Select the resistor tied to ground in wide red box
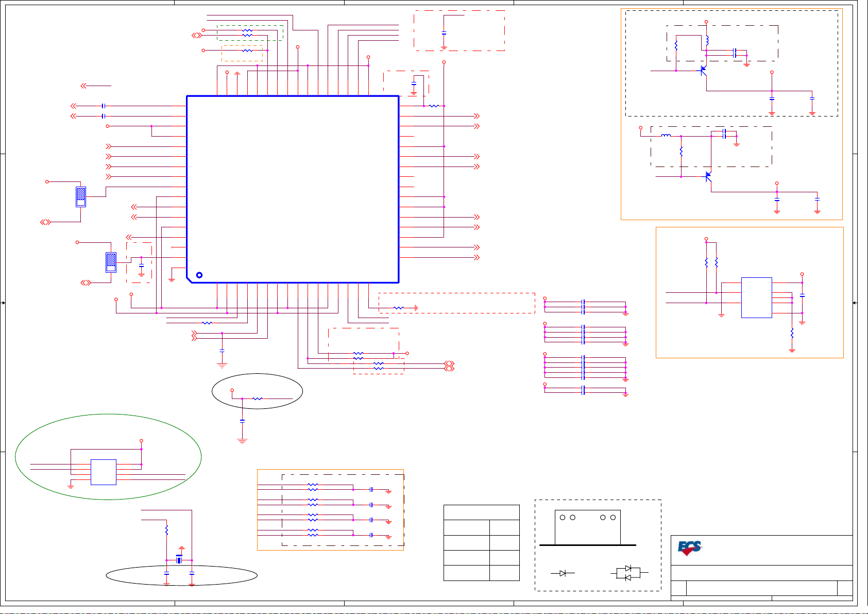The height and width of the screenshot is (614, 868). tap(398, 308)
